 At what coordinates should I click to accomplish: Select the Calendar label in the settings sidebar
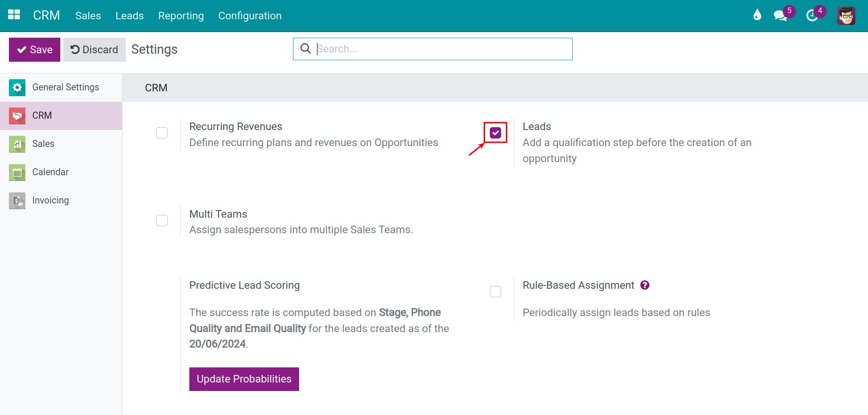(50, 172)
